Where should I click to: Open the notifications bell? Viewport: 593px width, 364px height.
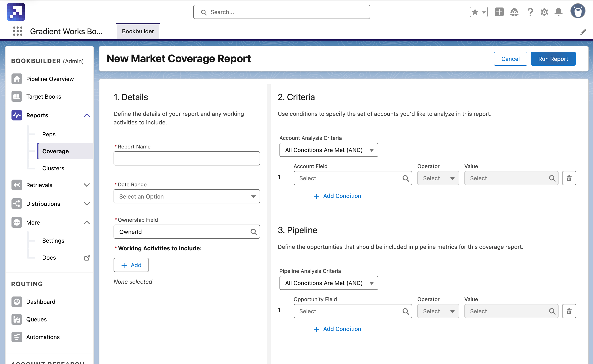tap(558, 12)
